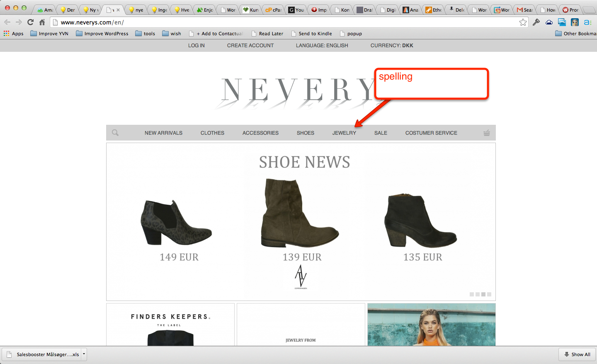
Task: Click the search magnifier icon in site navigation
Action: click(115, 133)
